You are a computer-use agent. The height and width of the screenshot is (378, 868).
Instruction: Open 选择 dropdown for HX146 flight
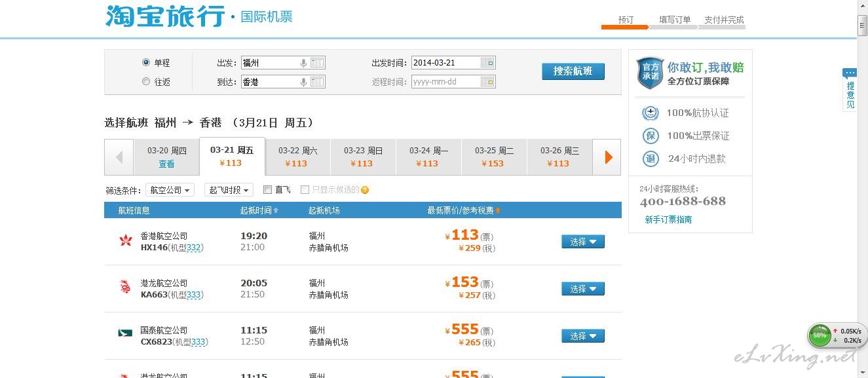[x=583, y=242]
